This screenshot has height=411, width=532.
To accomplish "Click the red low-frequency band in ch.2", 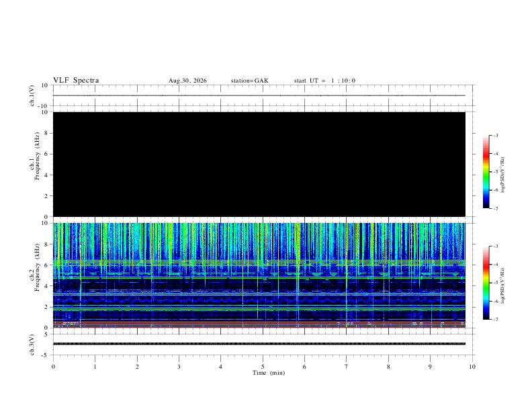I will click(x=259, y=324).
